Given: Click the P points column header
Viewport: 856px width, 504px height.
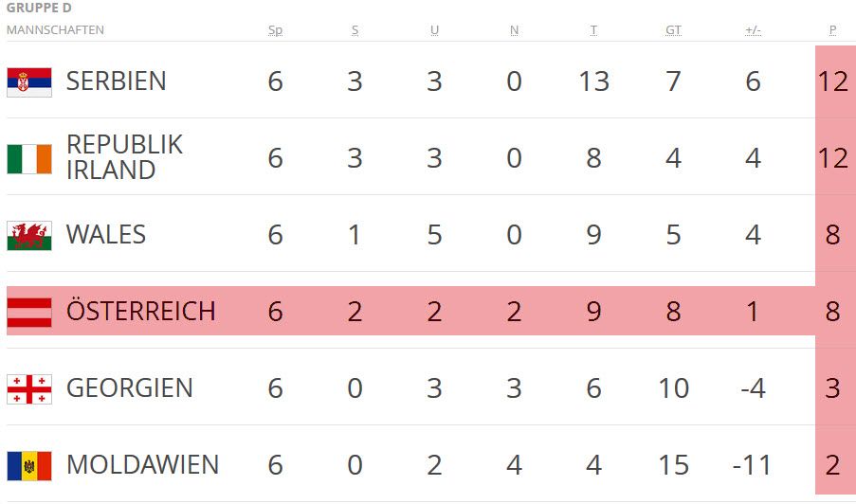Looking at the screenshot, I should coord(832,30).
